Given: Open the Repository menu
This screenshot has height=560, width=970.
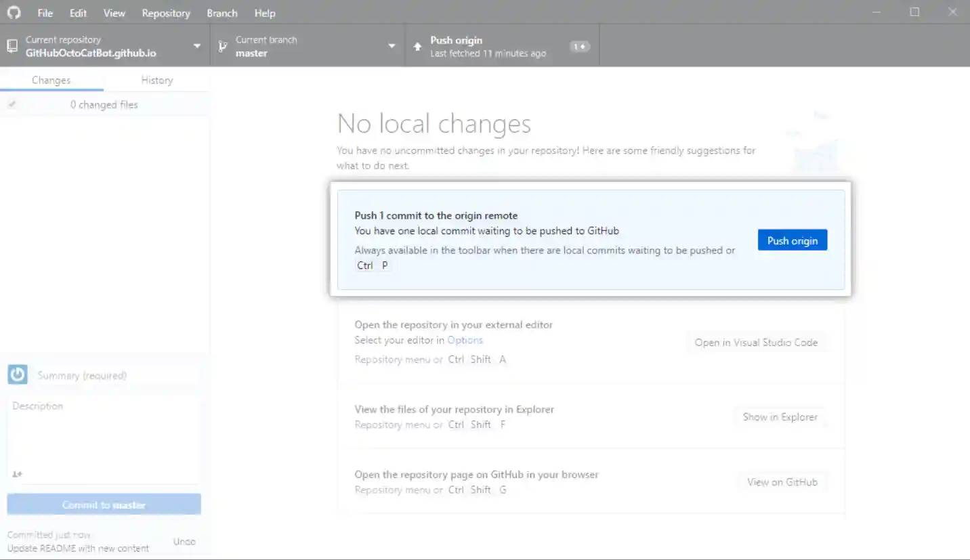Looking at the screenshot, I should coord(165,13).
